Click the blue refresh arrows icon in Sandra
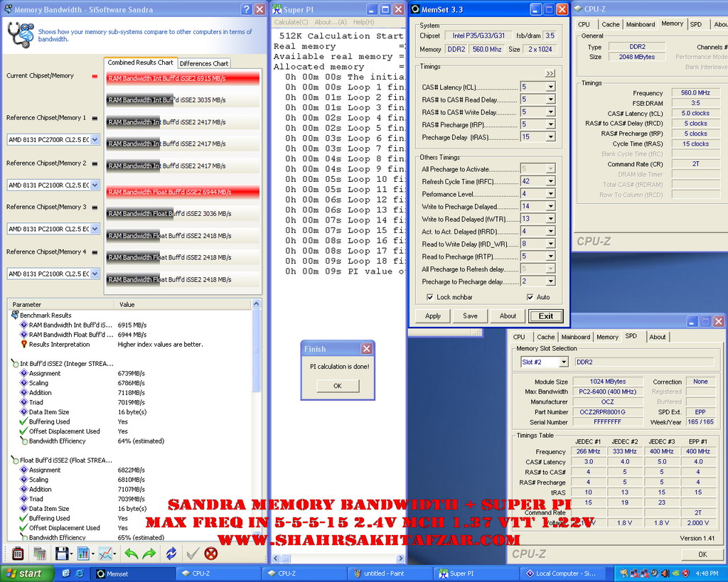 tap(171, 554)
